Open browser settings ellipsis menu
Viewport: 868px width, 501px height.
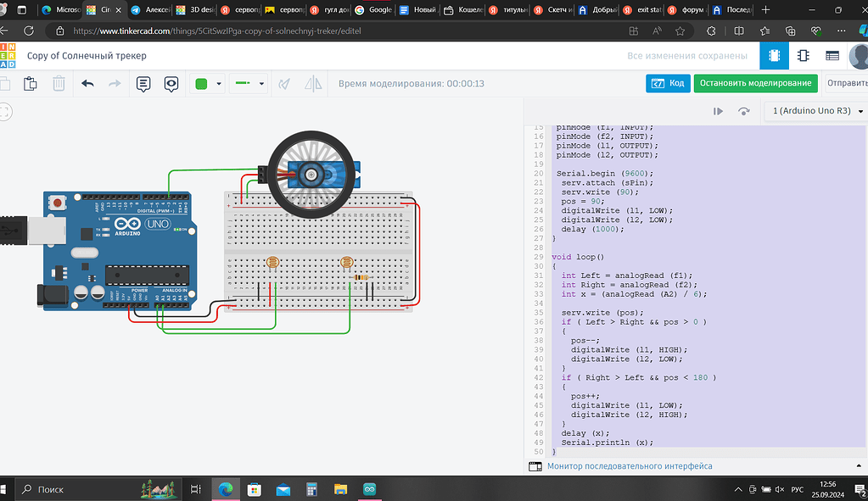pos(841,31)
